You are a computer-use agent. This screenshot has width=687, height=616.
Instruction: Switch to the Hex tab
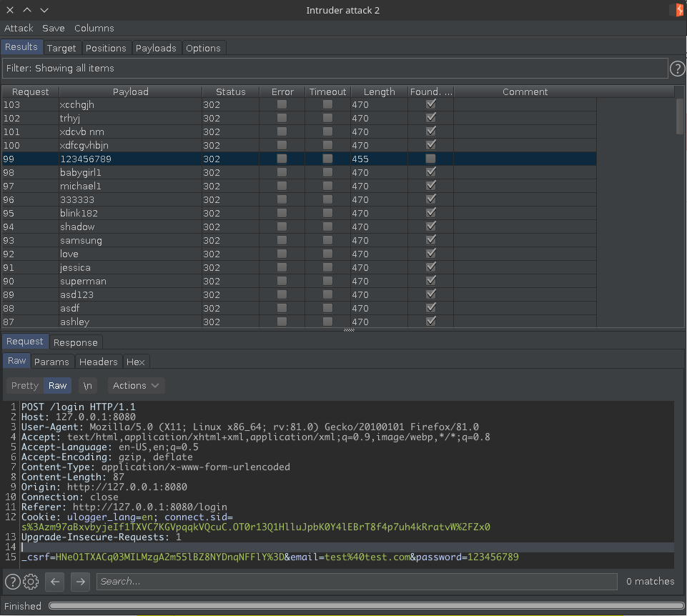135,362
